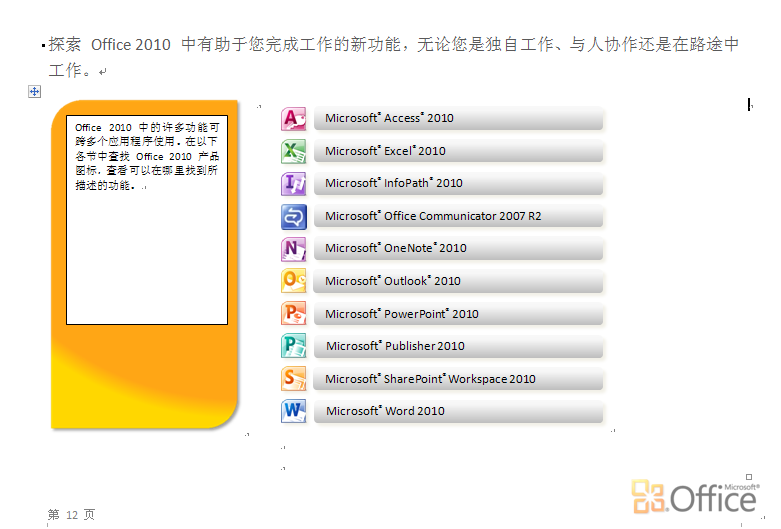The image size is (781, 529).
Task: Open Microsoft Office Communicator 2007 R2 bar
Action: (458, 217)
